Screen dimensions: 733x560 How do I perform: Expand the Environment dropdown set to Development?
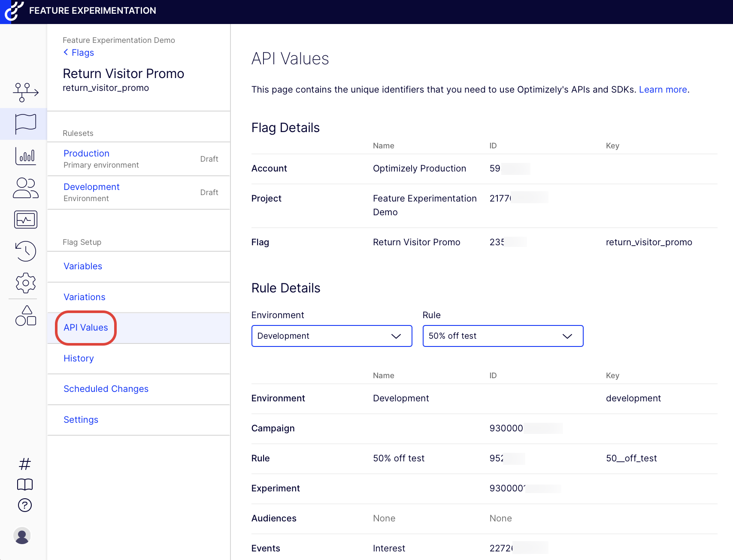click(x=331, y=336)
